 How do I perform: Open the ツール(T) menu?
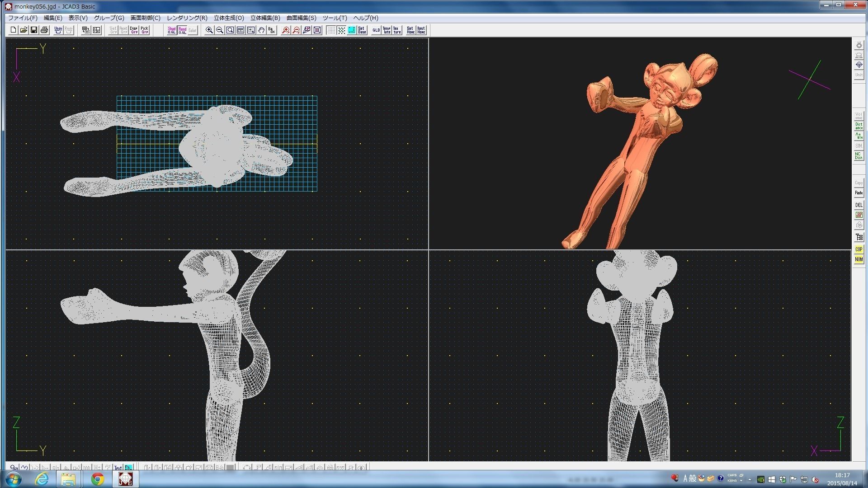pos(335,18)
